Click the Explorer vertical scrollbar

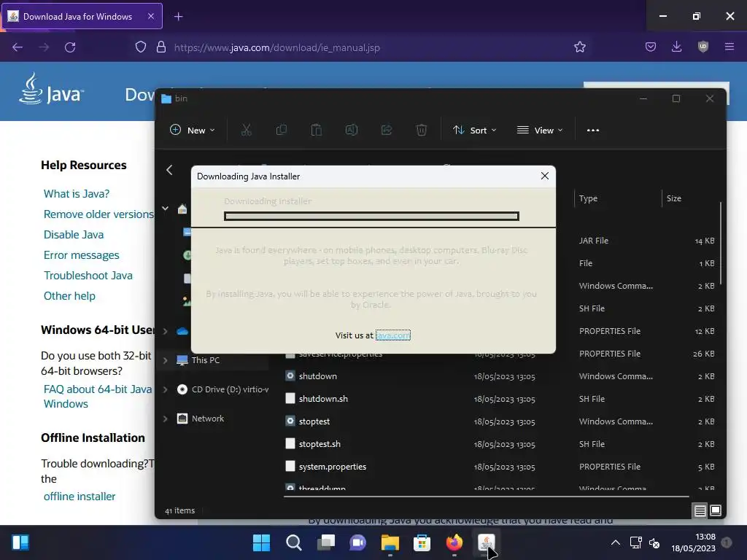[721, 243]
